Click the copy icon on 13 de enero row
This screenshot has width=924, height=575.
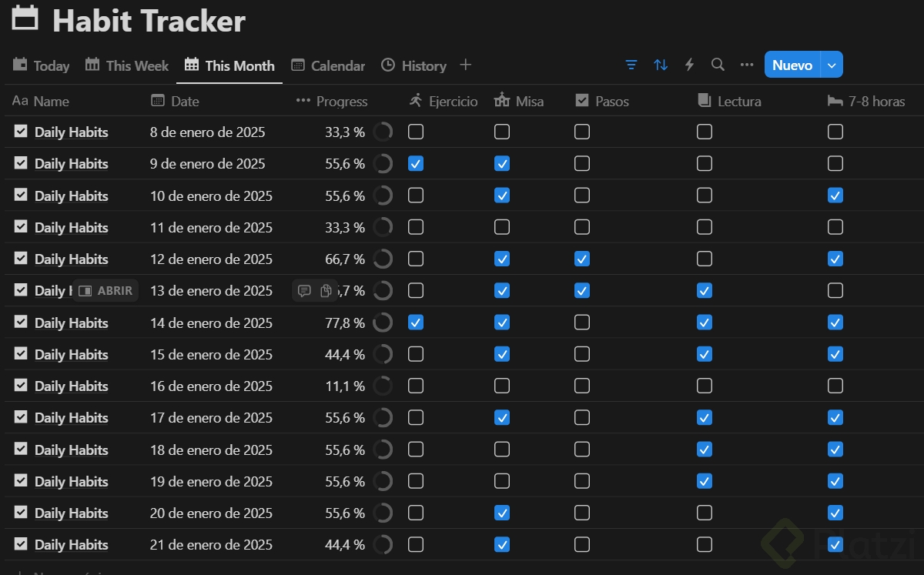(326, 291)
